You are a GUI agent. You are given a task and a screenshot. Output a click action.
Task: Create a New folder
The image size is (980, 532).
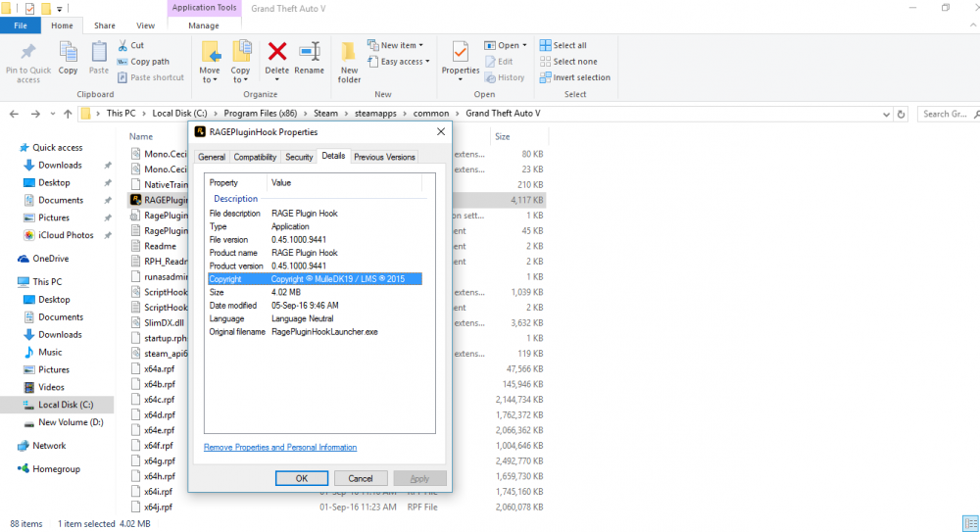[x=350, y=62]
